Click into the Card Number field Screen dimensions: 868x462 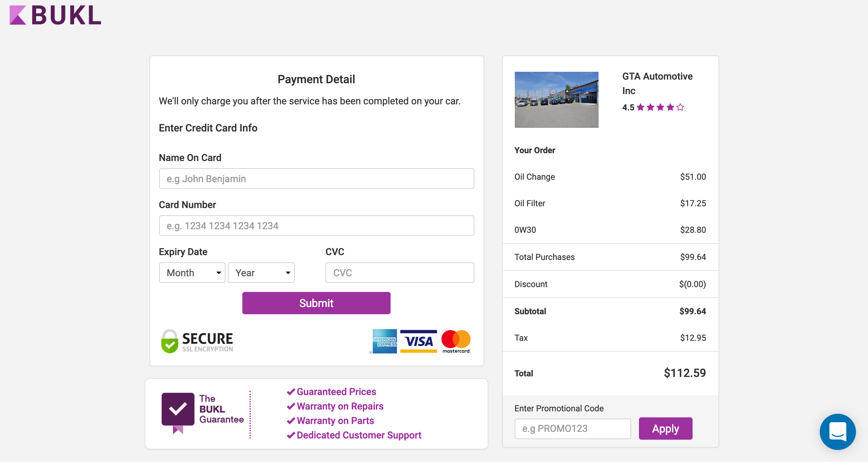click(x=316, y=226)
